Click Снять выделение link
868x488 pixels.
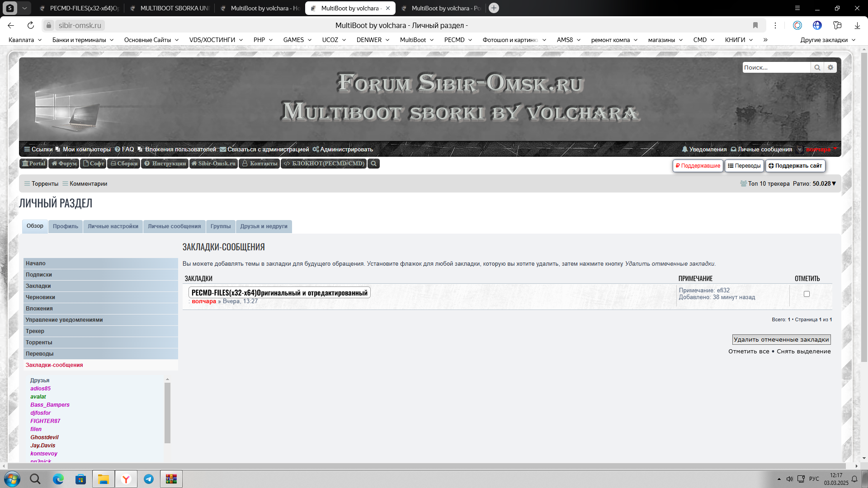click(803, 352)
